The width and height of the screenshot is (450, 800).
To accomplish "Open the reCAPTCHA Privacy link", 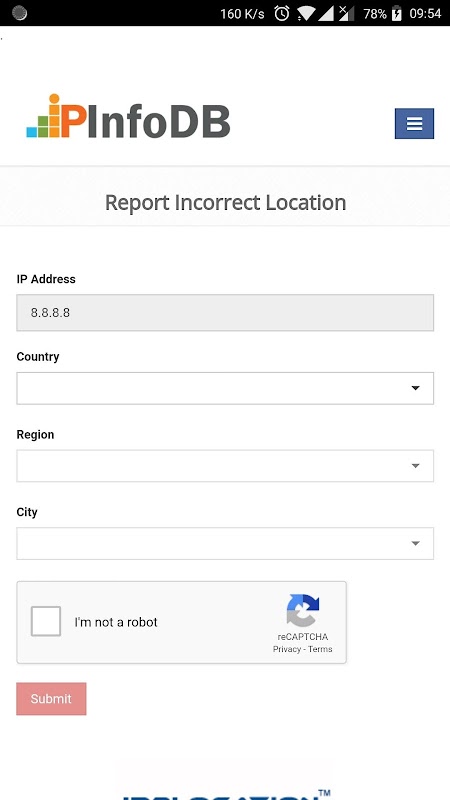I will click(287, 649).
